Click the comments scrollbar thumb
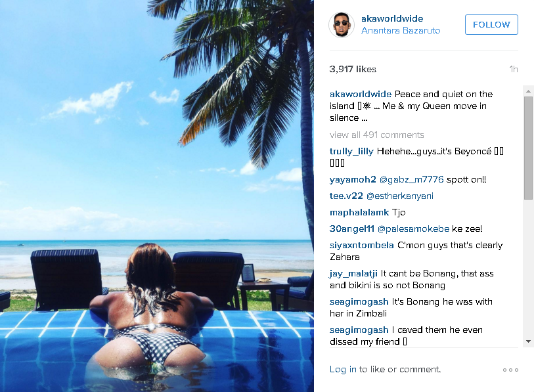 point(528,148)
